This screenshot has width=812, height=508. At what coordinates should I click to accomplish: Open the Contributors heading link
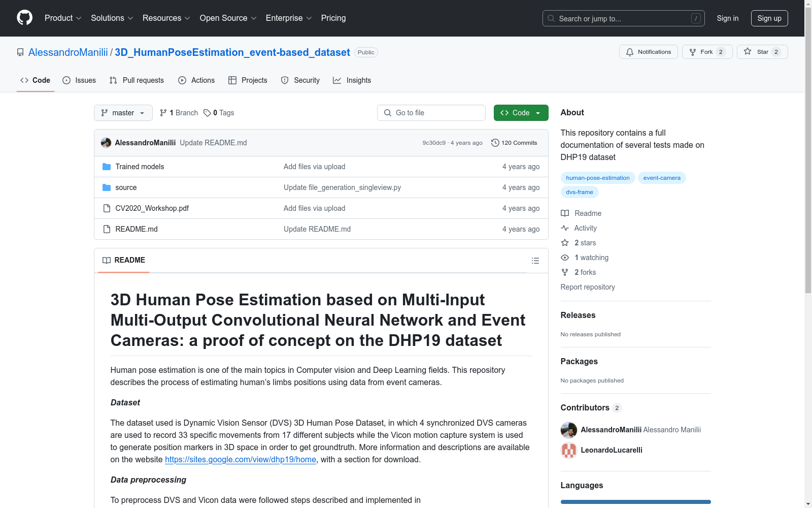pos(591,407)
